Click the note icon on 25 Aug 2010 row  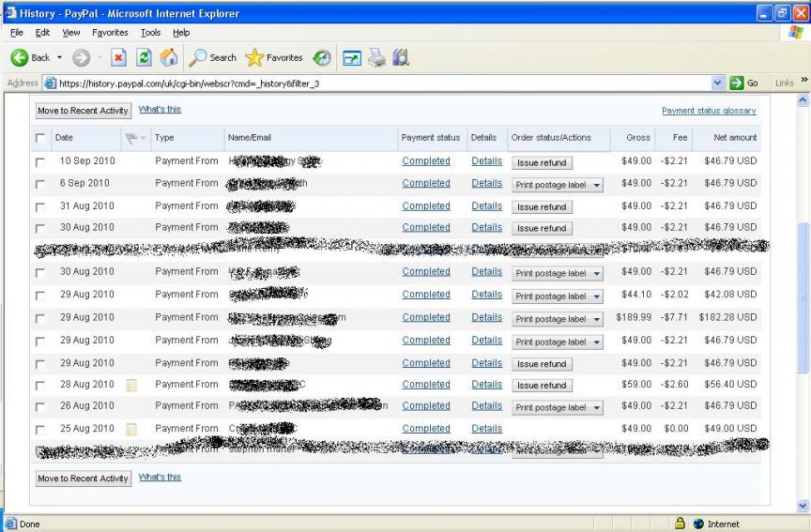[131, 429]
